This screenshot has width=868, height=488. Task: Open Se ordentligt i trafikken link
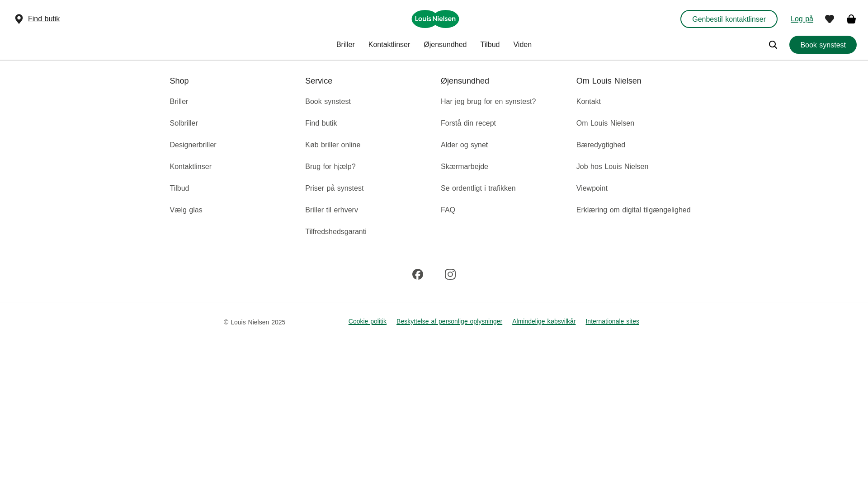478,188
